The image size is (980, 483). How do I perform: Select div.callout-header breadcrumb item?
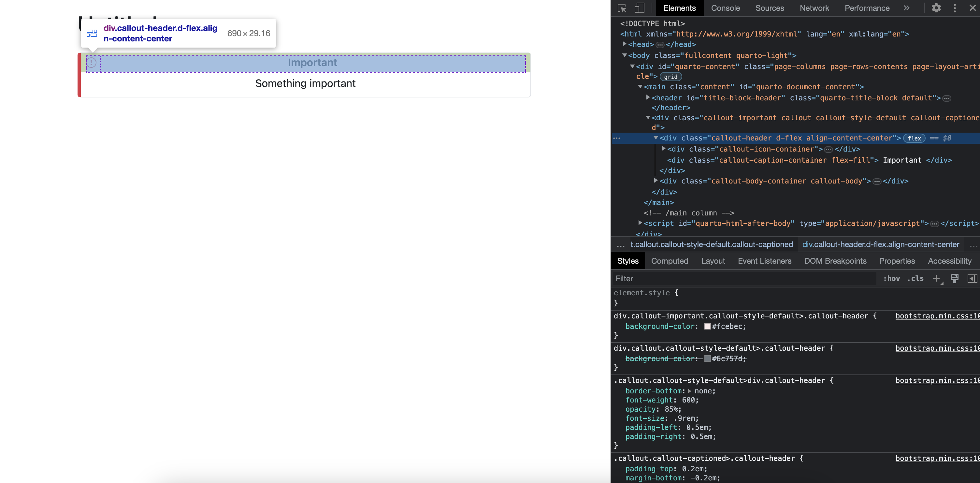880,244
